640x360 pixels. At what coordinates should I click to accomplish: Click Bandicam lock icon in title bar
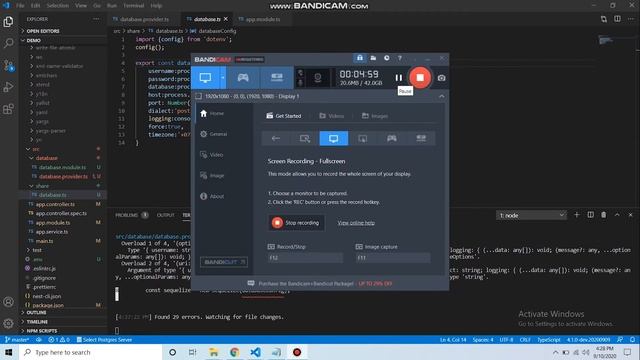click(360, 58)
